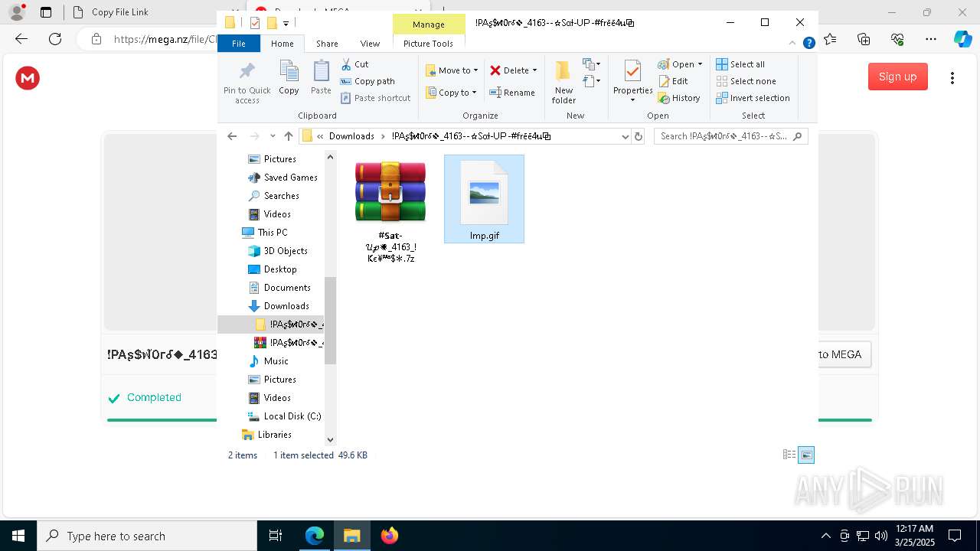The image size is (980, 551).
Task: Select Searches in navigation pane
Action: [x=274, y=196]
